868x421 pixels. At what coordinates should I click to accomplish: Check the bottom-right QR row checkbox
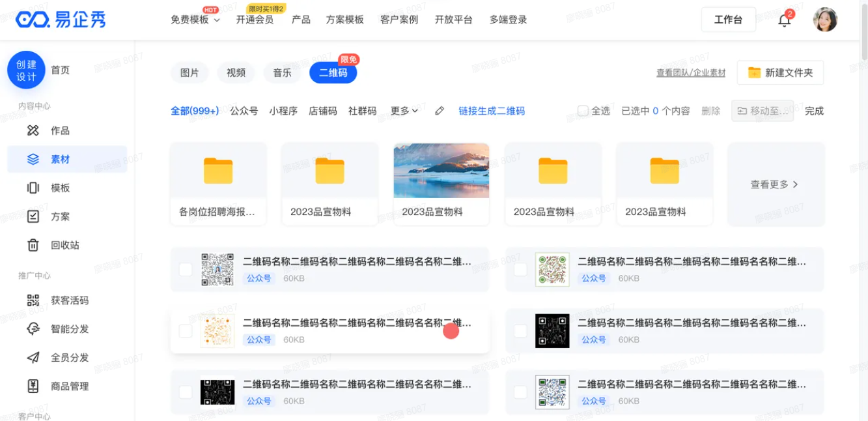pos(520,392)
